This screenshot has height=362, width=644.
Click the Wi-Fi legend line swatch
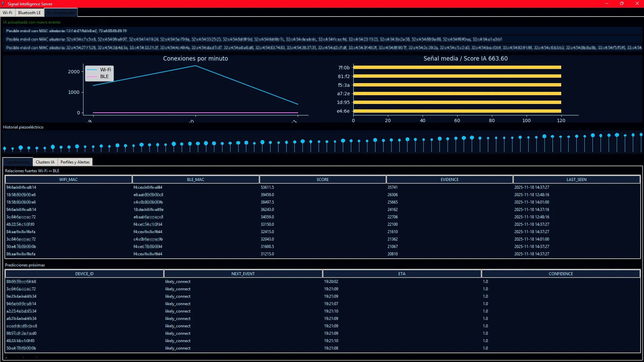click(92, 70)
